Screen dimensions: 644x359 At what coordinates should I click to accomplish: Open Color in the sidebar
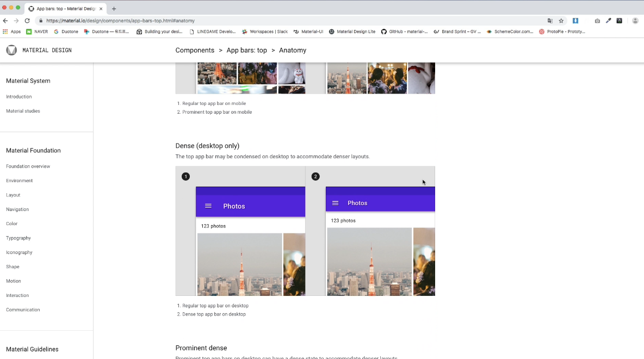point(12,224)
